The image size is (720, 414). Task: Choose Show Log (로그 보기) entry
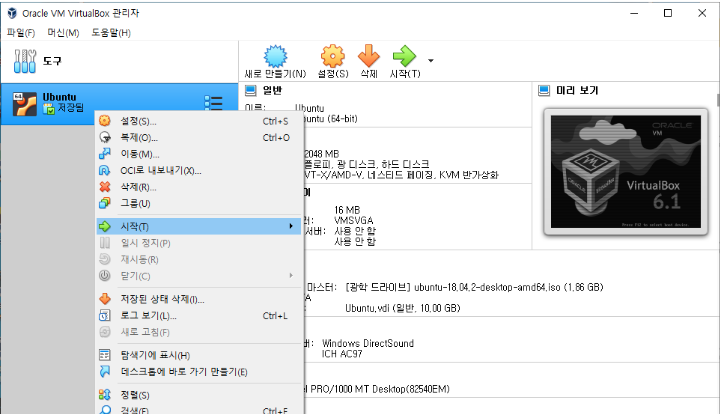(x=199, y=316)
